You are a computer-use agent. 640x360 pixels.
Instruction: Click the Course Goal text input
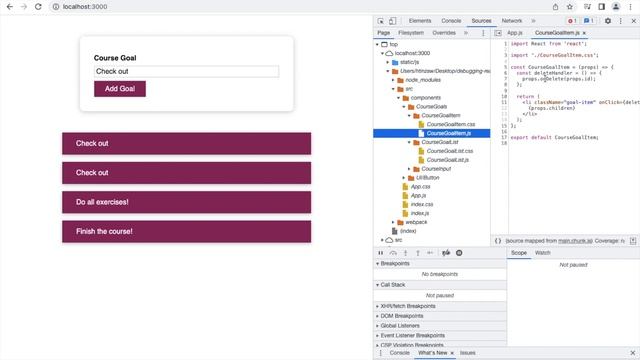tap(187, 71)
